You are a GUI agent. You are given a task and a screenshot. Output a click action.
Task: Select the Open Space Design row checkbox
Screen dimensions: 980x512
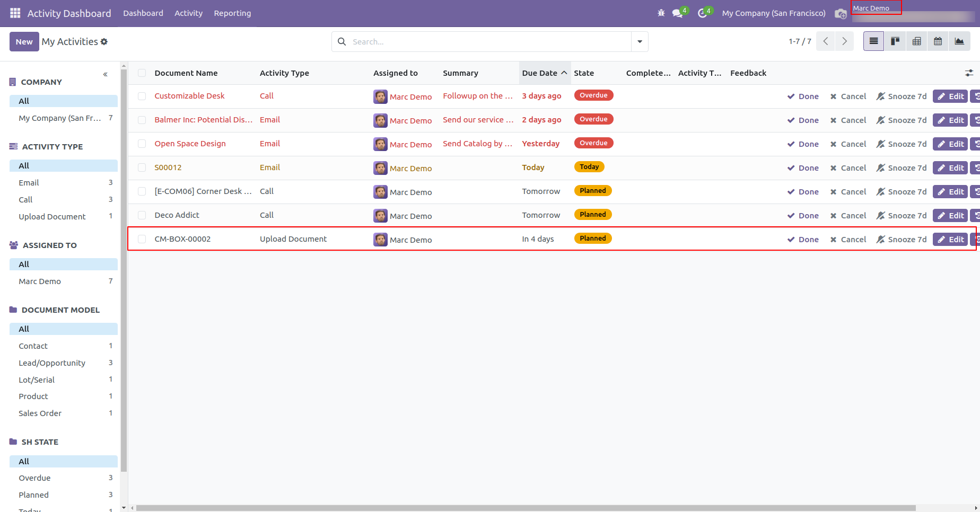click(142, 144)
